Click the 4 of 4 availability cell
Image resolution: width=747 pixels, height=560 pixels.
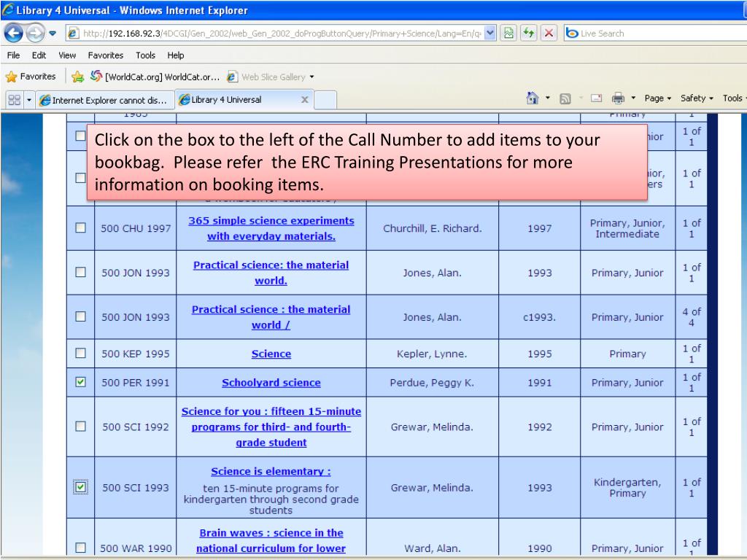pos(692,317)
